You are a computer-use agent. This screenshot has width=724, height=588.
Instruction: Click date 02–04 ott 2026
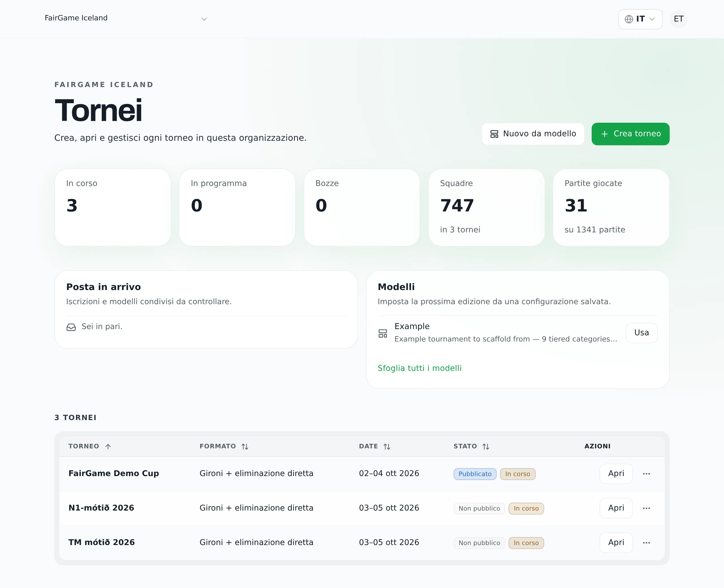389,473
